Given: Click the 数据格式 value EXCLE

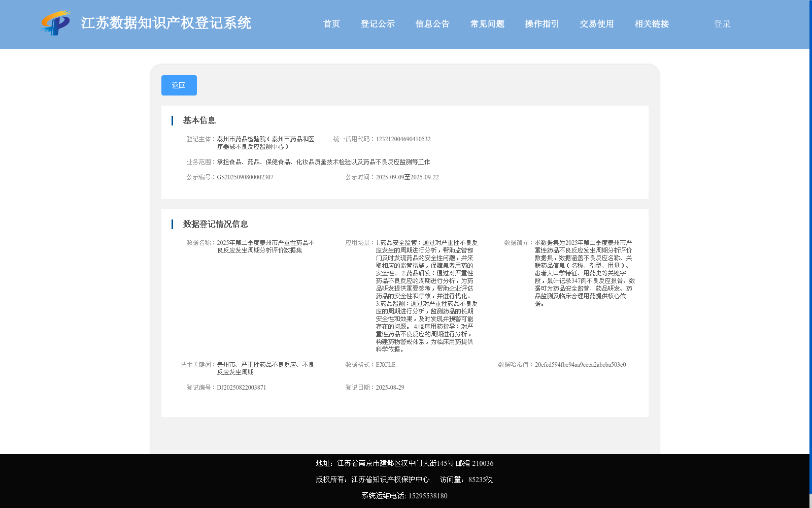Looking at the screenshot, I should pos(386,365).
